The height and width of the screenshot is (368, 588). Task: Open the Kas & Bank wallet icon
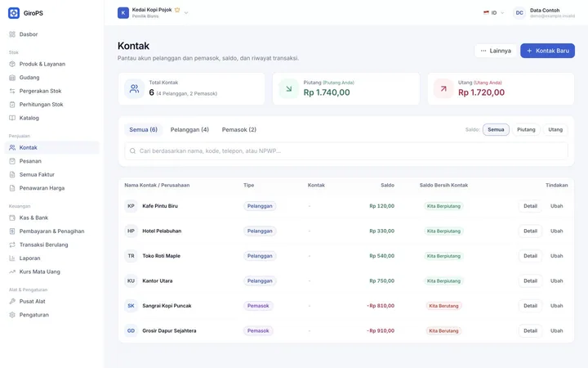click(12, 218)
